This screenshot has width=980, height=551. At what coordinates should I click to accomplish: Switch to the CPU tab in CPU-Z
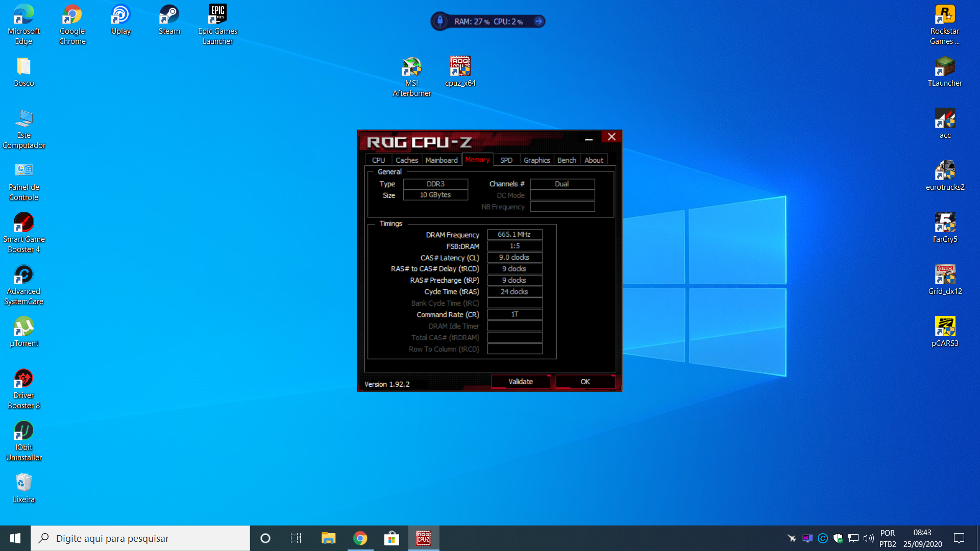pos(378,160)
